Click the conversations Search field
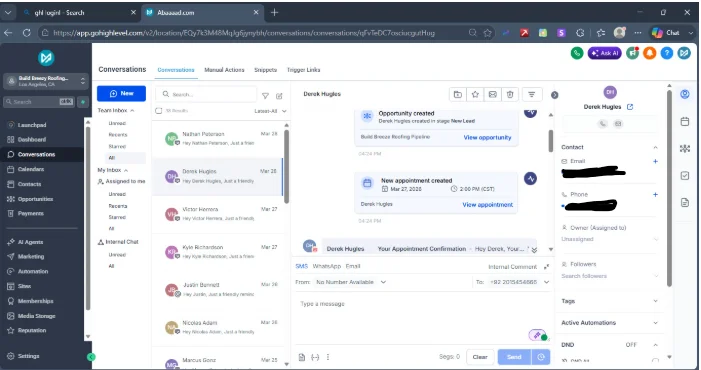 (206, 94)
